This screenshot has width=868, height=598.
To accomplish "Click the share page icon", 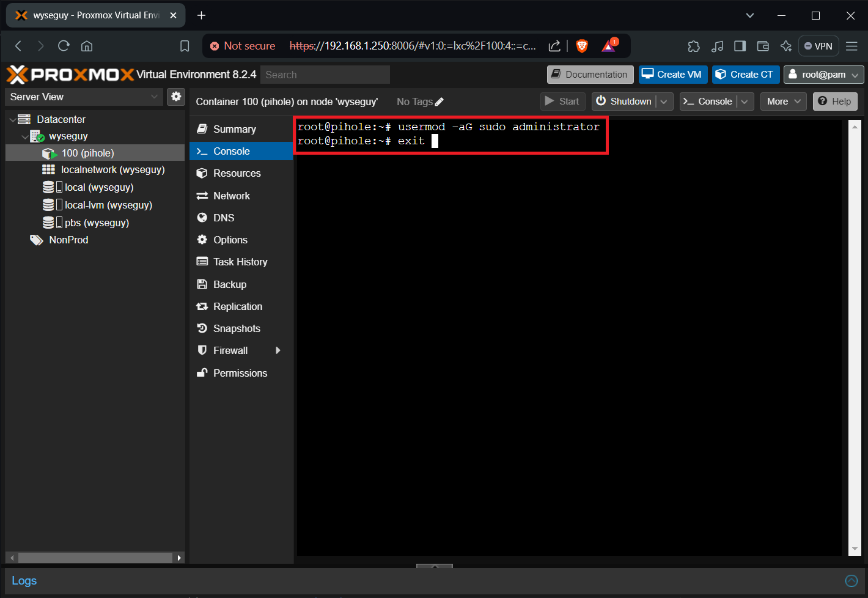I will click(x=554, y=46).
